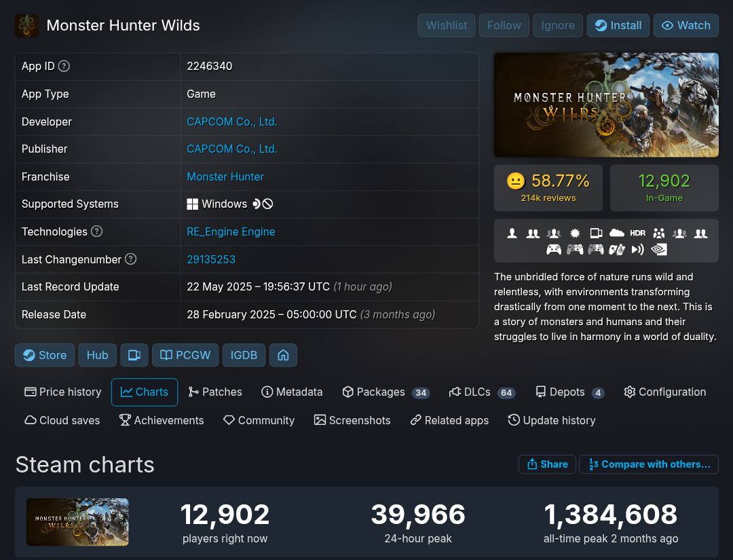Open the Monster Hunter franchise link

(x=225, y=176)
